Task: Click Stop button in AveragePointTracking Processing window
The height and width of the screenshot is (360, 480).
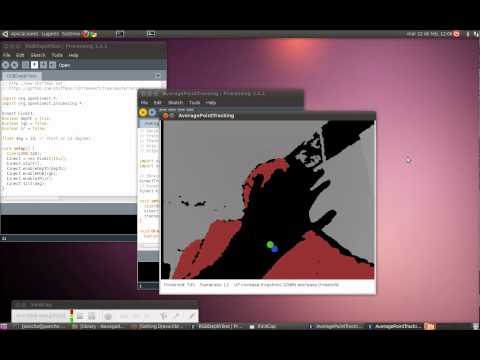Action: point(152,112)
